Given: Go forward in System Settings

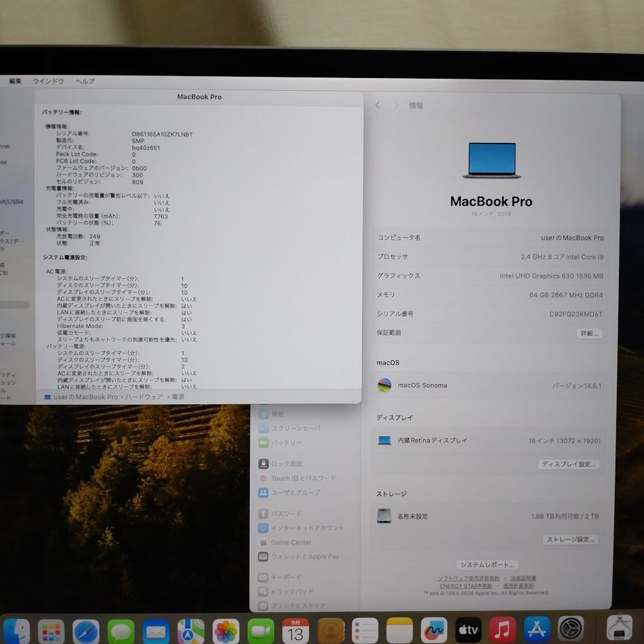Looking at the screenshot, I should (396, 106).
